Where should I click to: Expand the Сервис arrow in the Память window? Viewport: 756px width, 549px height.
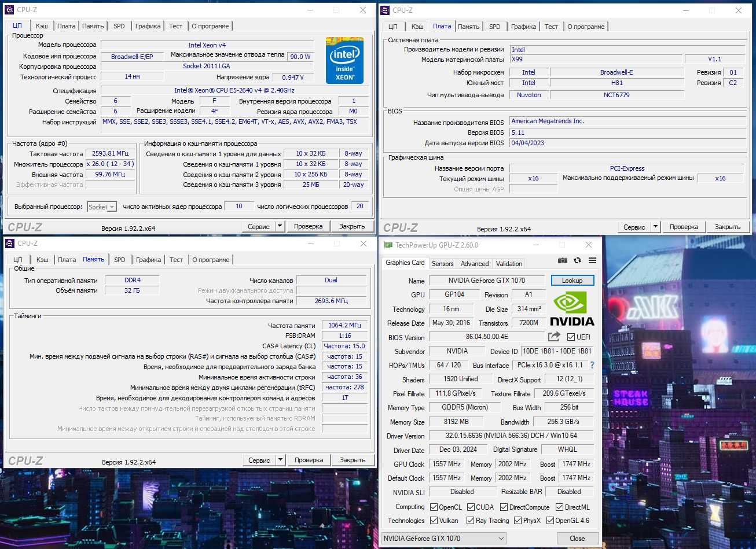[x=281, y=460]
